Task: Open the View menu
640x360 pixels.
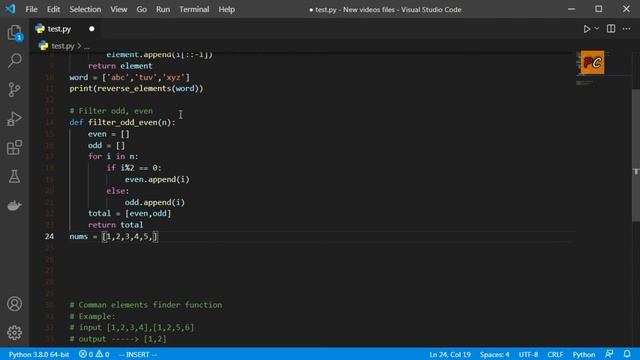Action: pos(118,9)
